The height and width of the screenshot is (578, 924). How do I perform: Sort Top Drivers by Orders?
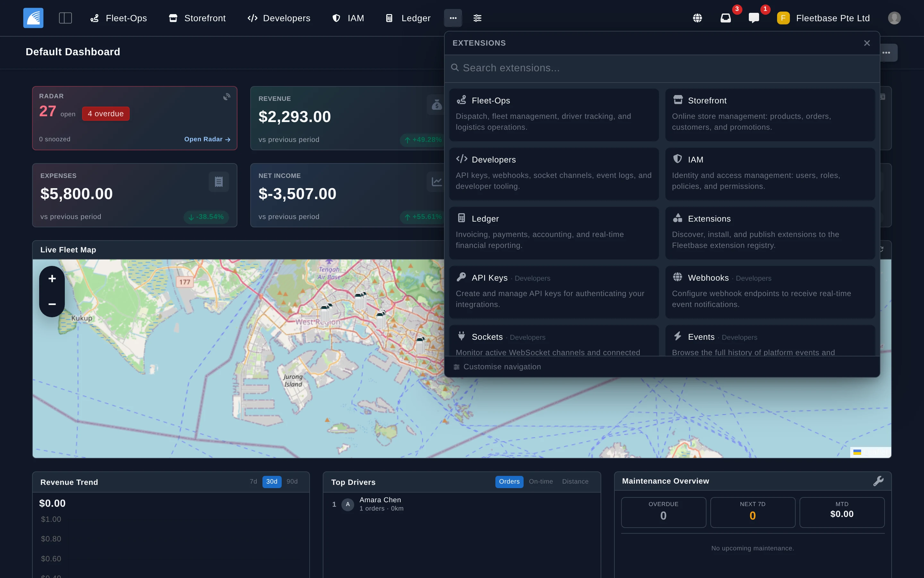(509, 482)
